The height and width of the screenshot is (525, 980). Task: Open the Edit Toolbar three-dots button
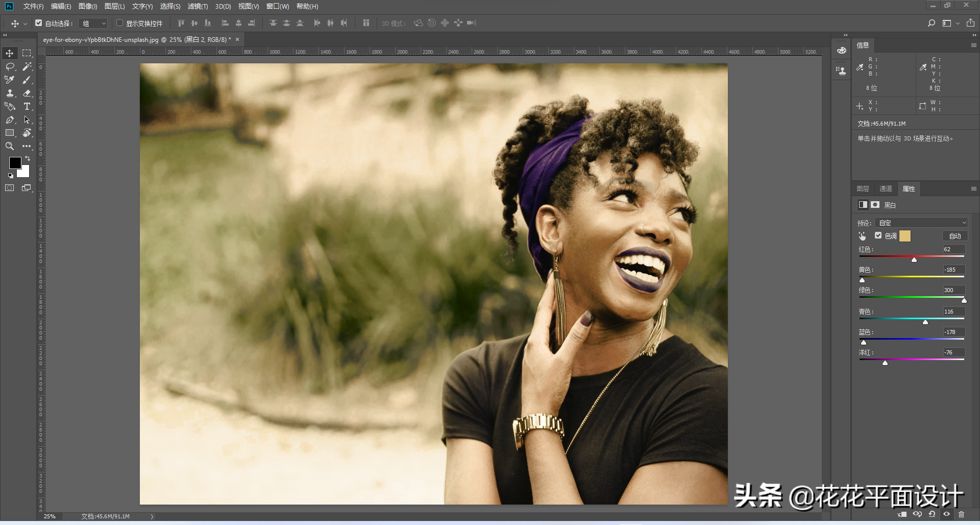pyautogui.click(x=27, y=146)
